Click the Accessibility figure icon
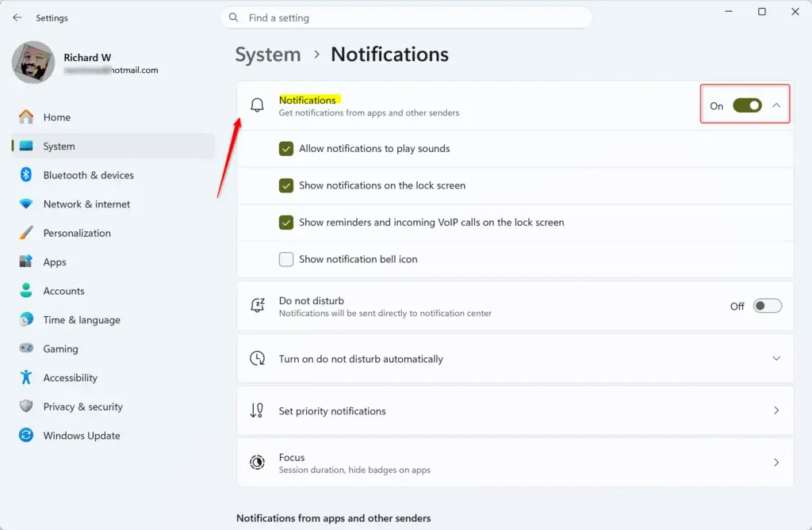Viewport: 812px width, 530px height. pos(26,377)
